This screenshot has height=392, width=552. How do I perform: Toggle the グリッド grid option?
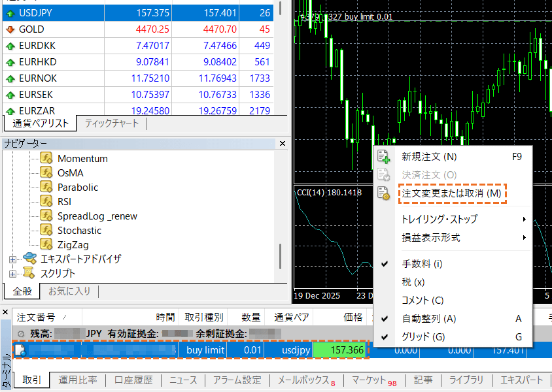point(387,337)
